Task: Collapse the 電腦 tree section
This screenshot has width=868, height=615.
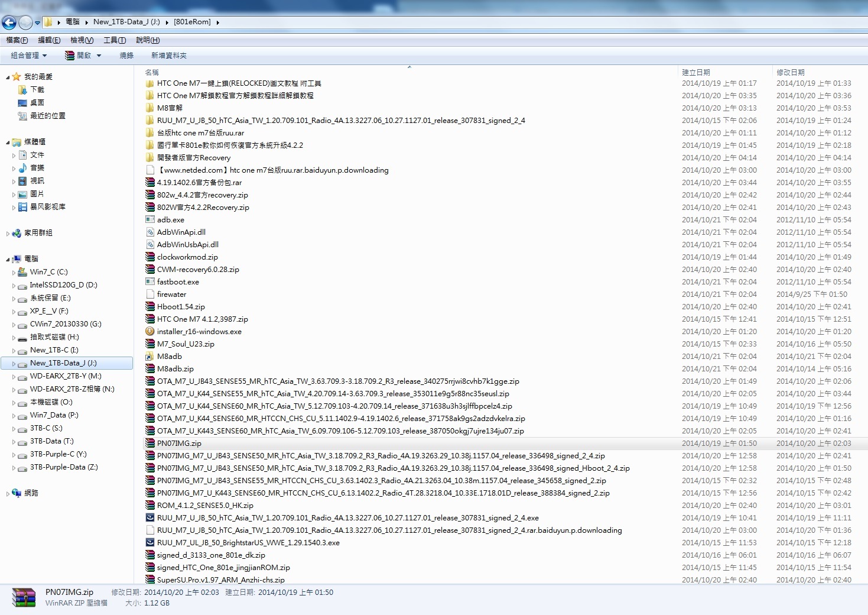Action: tap(8, 260)
